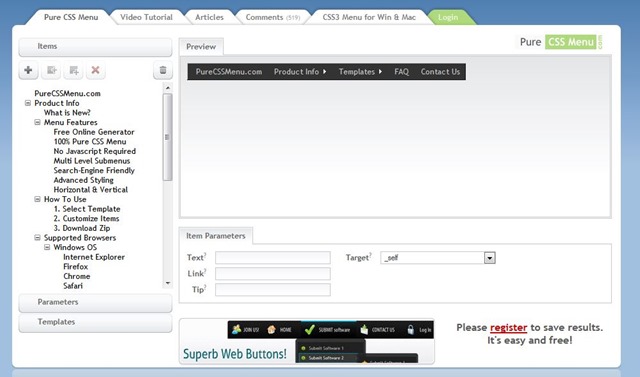The width and height of the screenshot is (640, 377).
Task: Click into the Text input field
Action: coord(273,258)
